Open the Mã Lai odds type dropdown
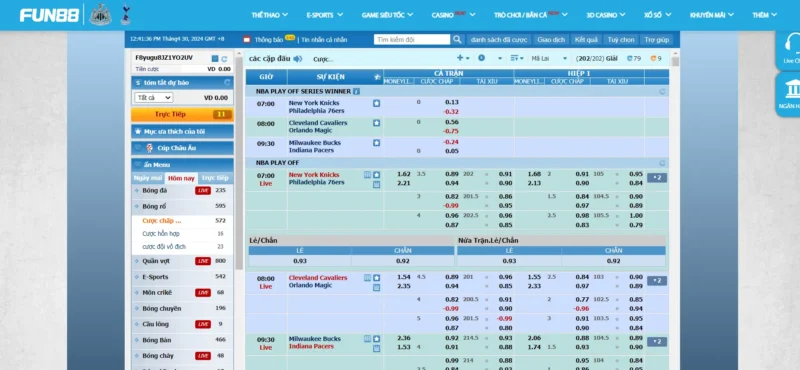This screenshot has height=370, width=800. (x=548, y=59)
